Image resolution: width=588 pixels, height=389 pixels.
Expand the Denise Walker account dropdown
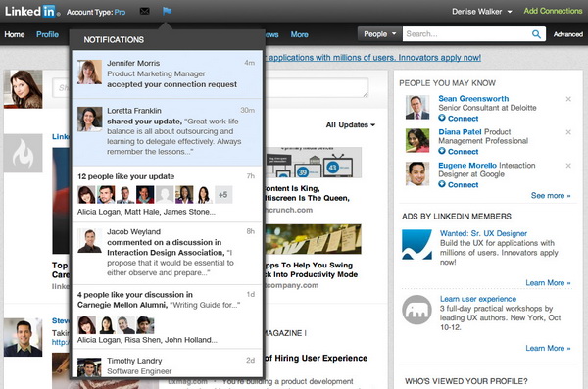point(481,12)
